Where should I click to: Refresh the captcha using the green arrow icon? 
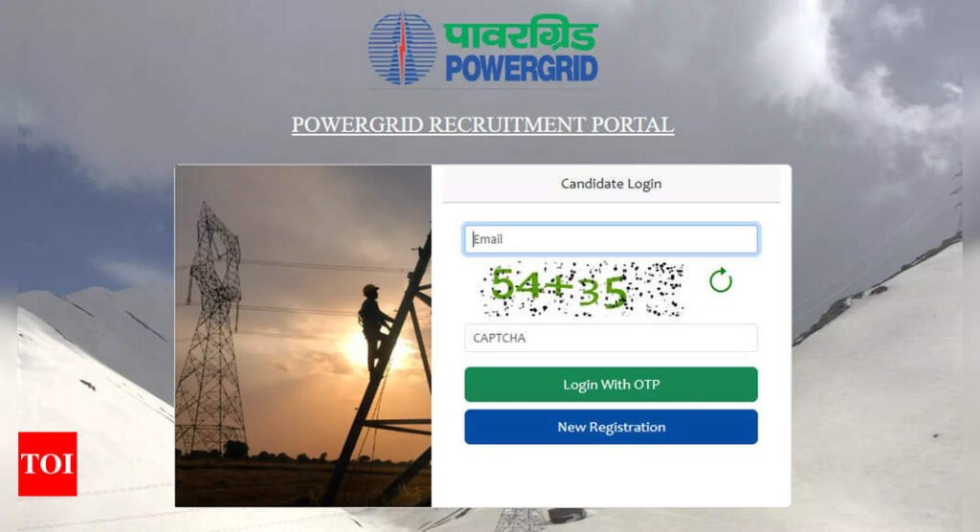pyautogui.click(x=721, y=280)
